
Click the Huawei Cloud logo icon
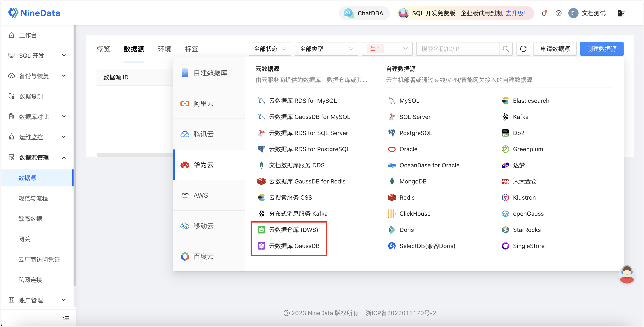click(x=185, y=165)
